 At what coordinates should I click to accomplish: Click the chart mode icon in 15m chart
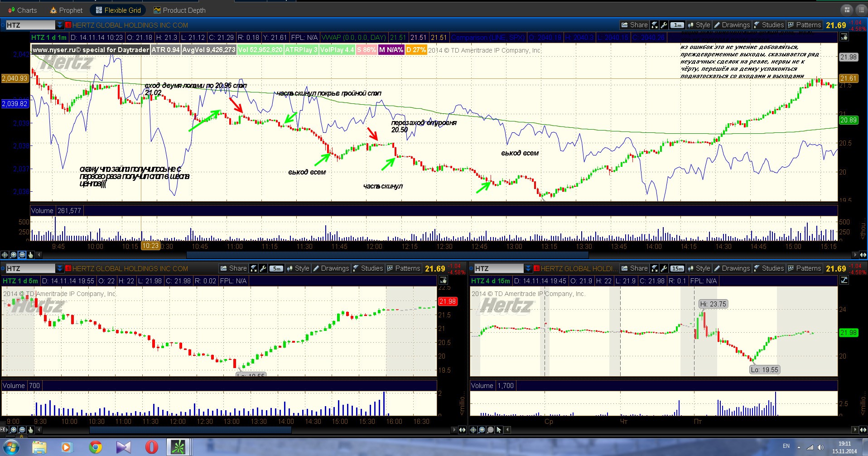point(844,281)
